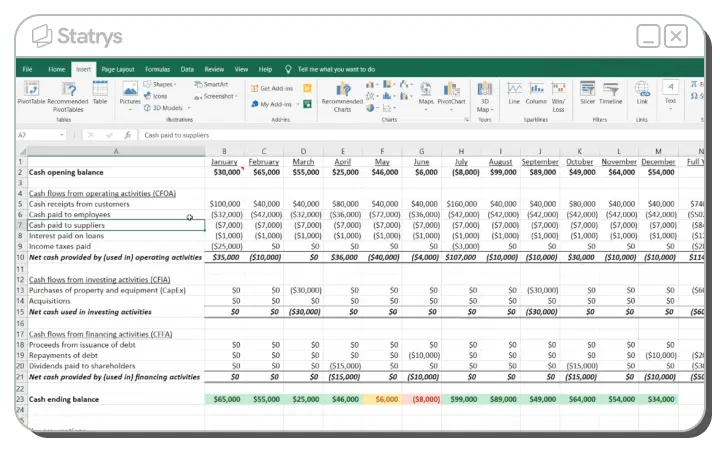
Task: Open the Help tab
Action: click(265, 69)
